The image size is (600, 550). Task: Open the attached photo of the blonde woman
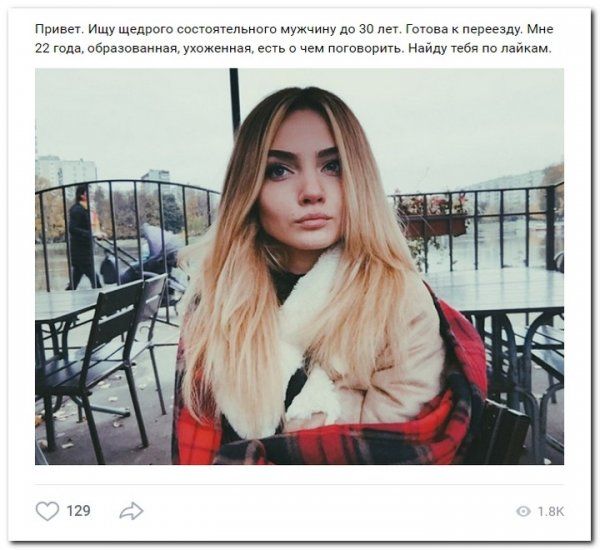[x=299, y=266]
